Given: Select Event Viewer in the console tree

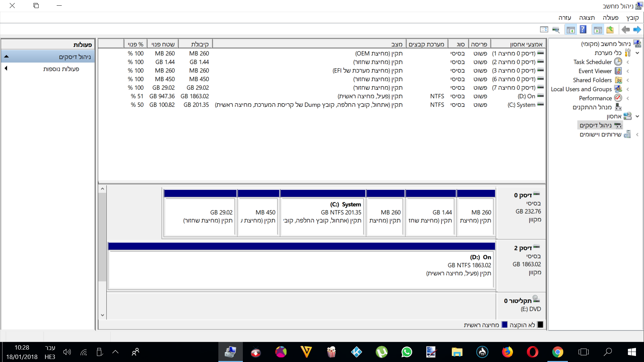Looking at the screenshot, I should pyautogui.click(x=595, y=71).
